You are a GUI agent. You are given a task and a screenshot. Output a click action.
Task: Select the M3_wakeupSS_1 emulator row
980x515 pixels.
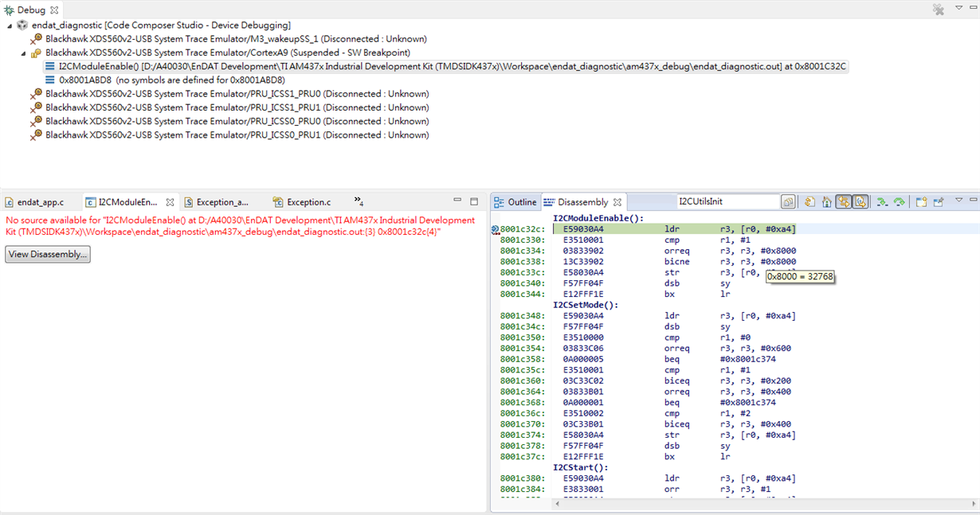(x=236, y=39)
